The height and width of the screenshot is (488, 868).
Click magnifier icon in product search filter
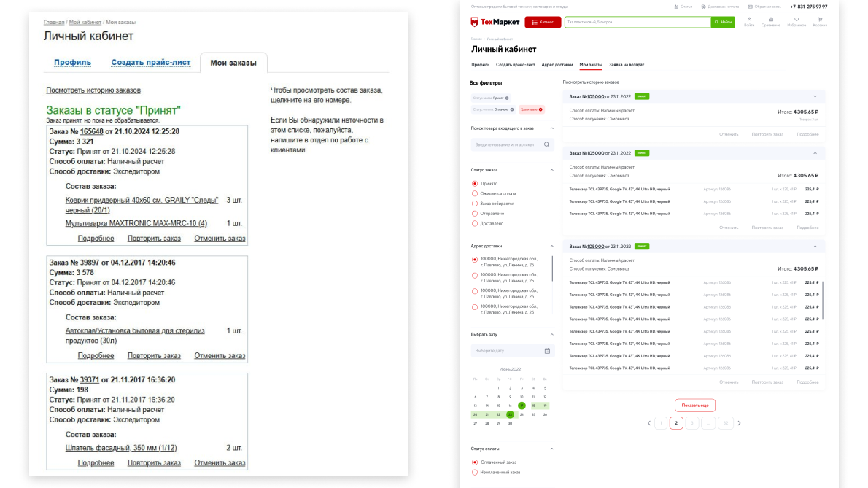point(547,144)
